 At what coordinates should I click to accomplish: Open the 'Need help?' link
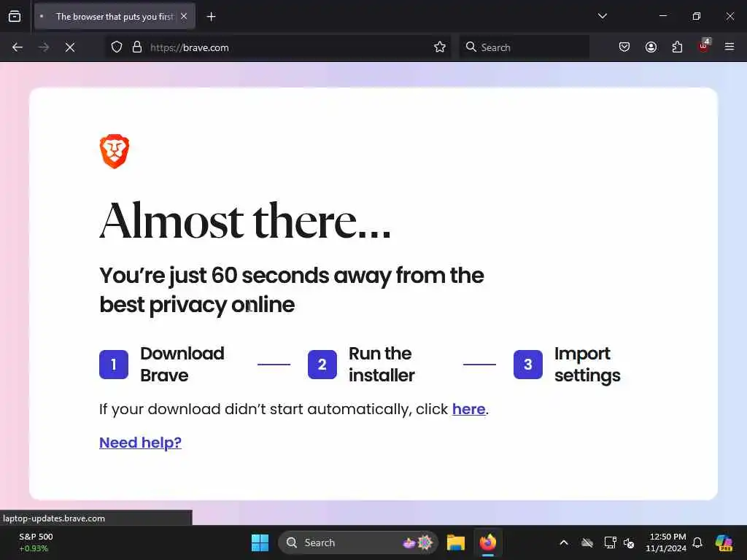point(140,443)
